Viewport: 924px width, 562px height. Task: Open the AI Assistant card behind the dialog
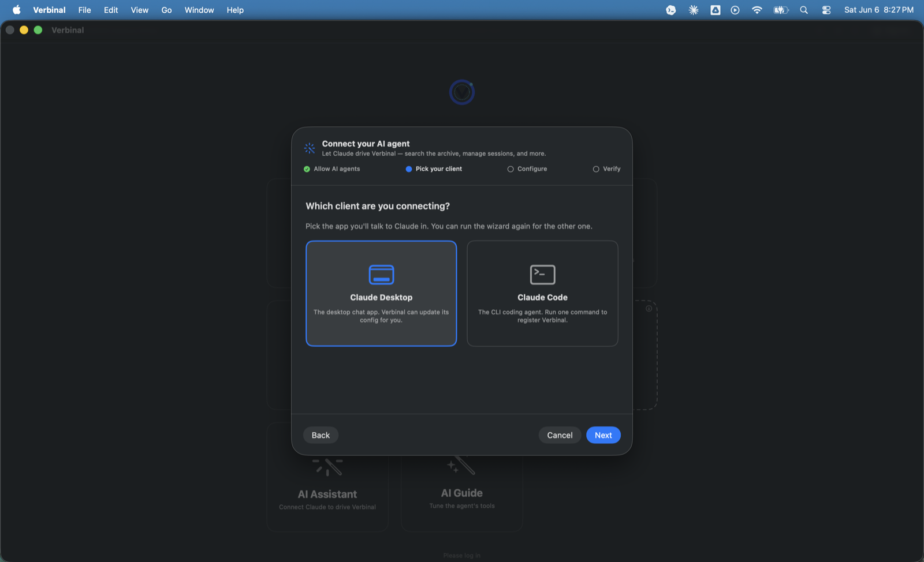pos(327,494)
